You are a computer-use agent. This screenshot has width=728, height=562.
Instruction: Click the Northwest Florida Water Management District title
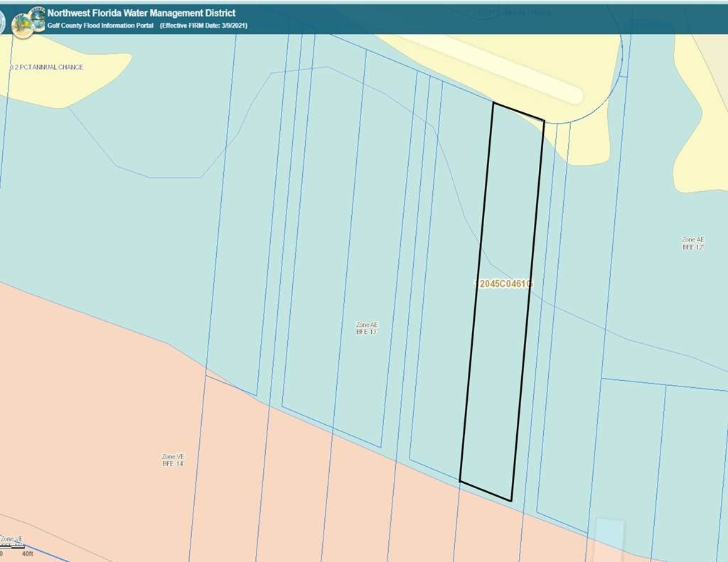(x=141, y=13)
